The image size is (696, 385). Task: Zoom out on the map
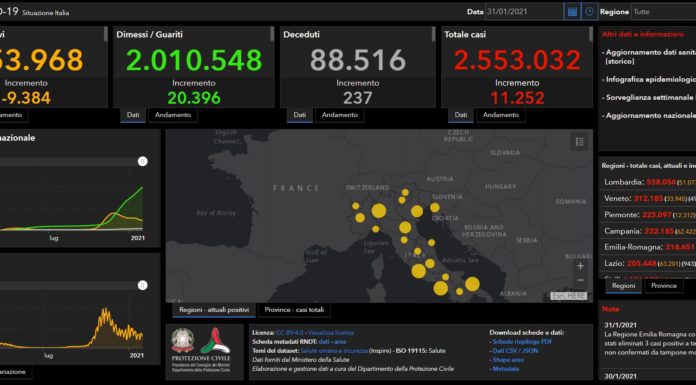coord(580,280)
